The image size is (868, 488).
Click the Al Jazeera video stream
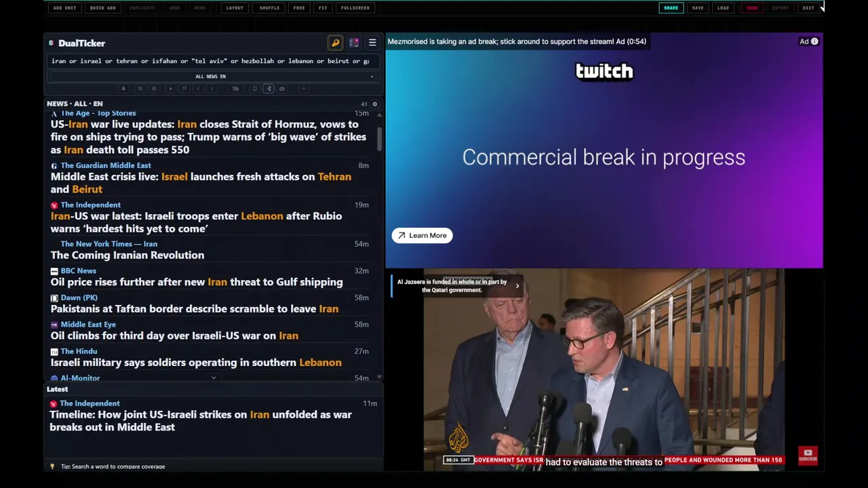click(604, 369)
